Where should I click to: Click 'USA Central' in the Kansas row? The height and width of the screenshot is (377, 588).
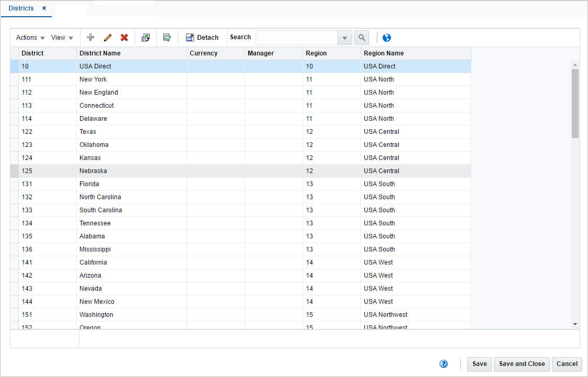pyautogui.click(x=416, y=157)
